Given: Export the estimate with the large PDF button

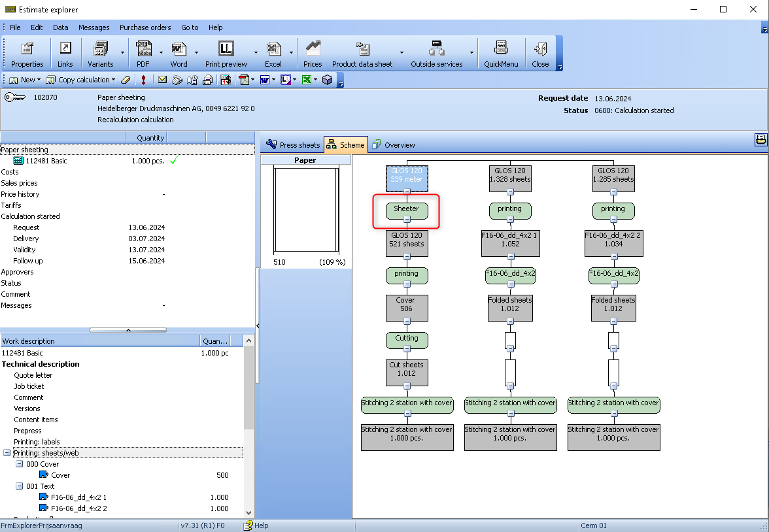Looking at the screenshot, I should (x=143, y=54).
